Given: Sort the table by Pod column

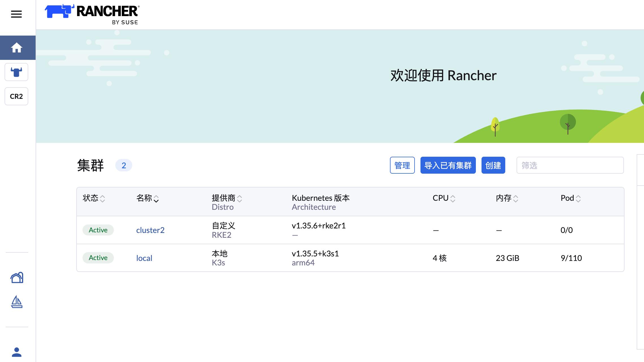Looking at the screenshot, I should [571, 198].
